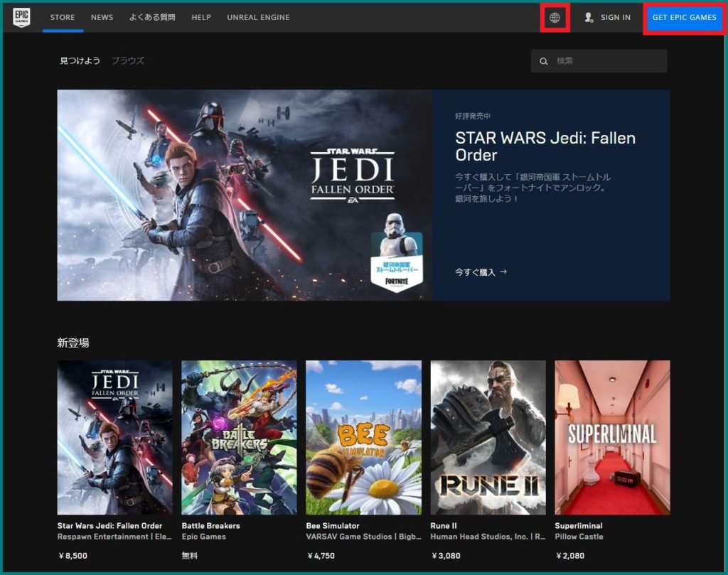Click the 好評発売中 label
The height and width of the screenshot is (575, 728).
473,116
